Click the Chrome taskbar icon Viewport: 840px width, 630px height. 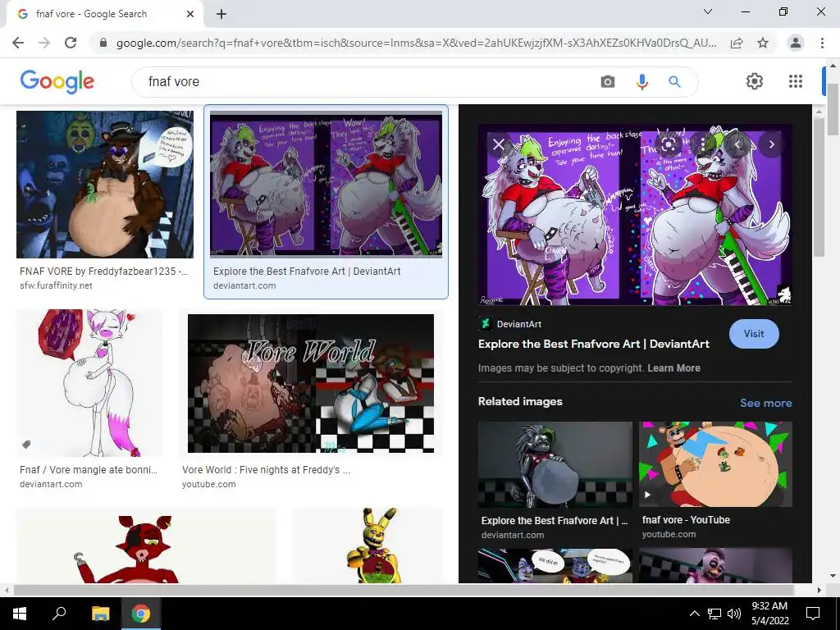click(141, 614)
